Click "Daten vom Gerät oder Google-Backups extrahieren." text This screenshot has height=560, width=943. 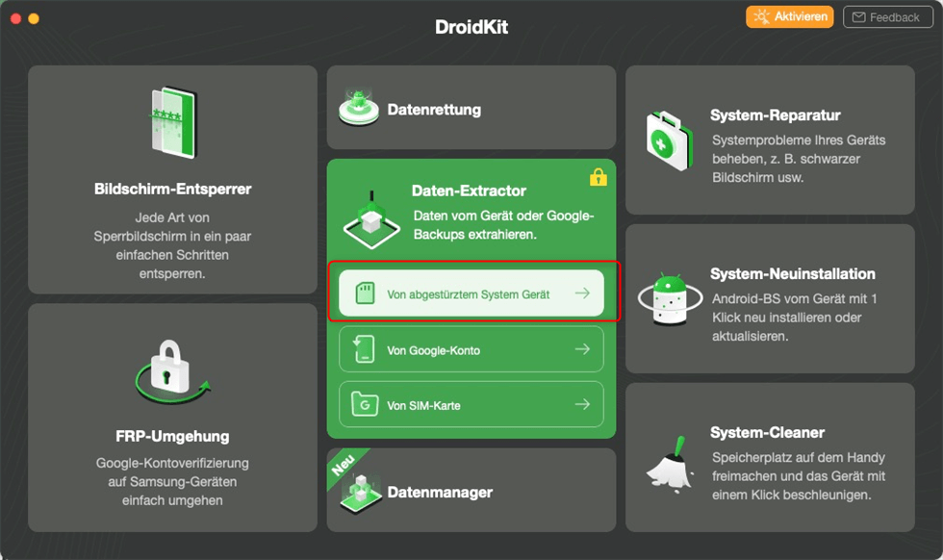click(504, 225)
